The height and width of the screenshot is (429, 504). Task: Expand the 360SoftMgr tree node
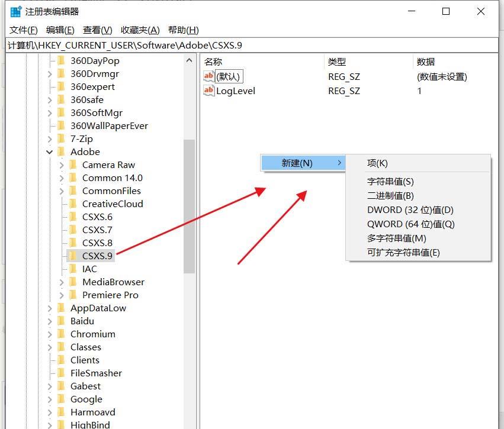(50, 113)
